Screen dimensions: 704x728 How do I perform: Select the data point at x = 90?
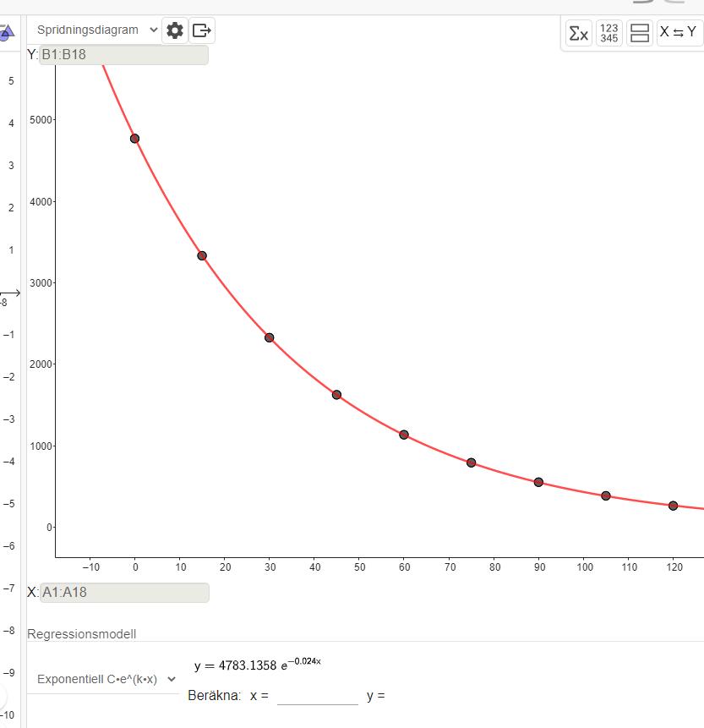538,482
